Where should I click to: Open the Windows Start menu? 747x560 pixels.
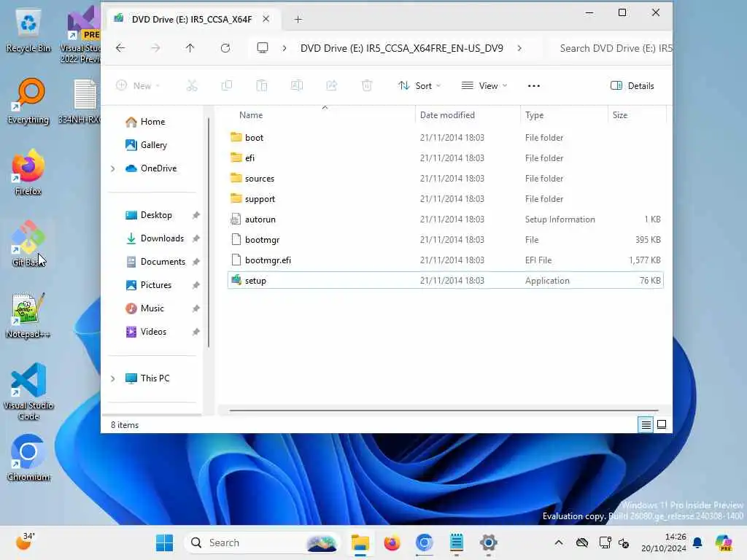[165, 542]
